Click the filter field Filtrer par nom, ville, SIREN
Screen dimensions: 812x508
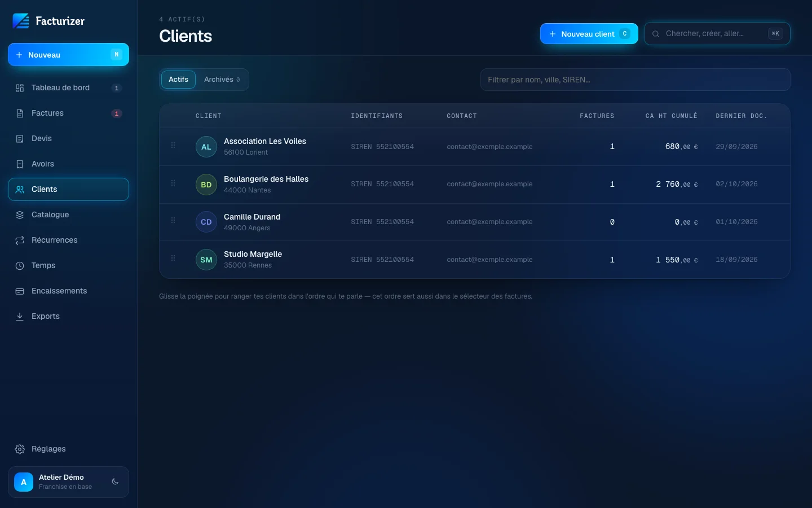pos(635,80)
